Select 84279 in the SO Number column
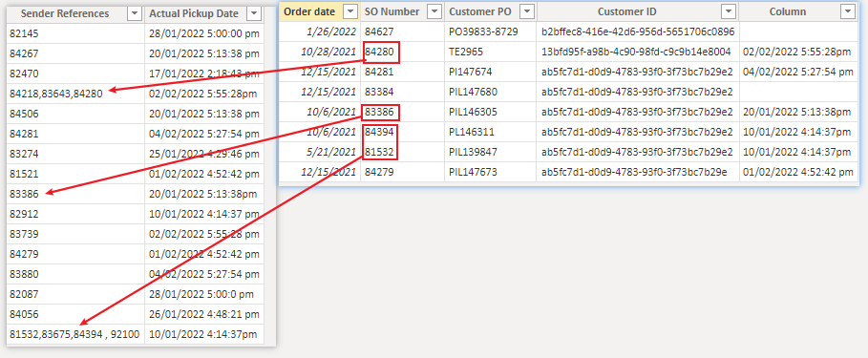 402,172
